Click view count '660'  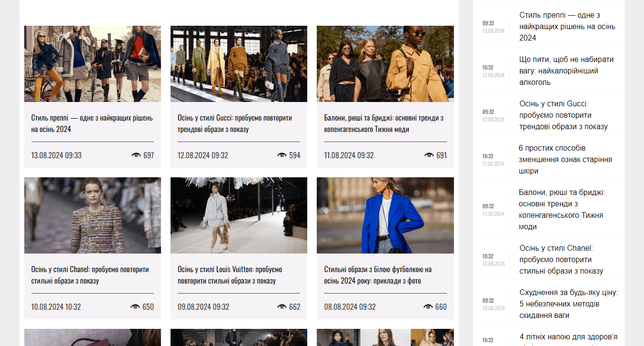tap(441, 307)
